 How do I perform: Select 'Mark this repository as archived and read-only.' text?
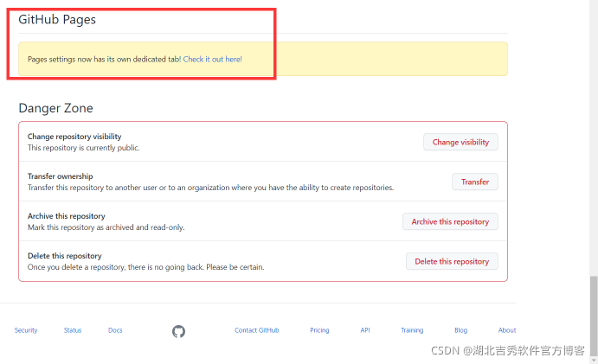[x=106, y=227]
